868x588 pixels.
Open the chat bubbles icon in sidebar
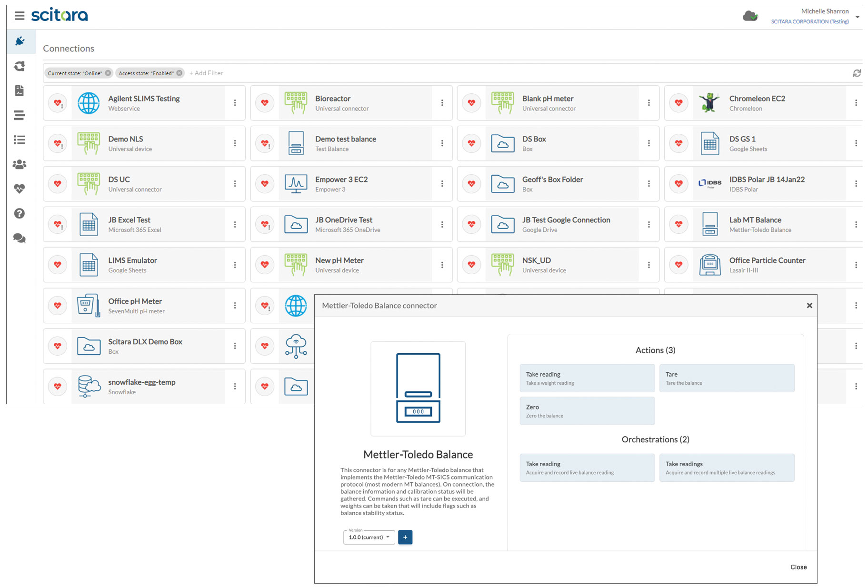(20, 238)
